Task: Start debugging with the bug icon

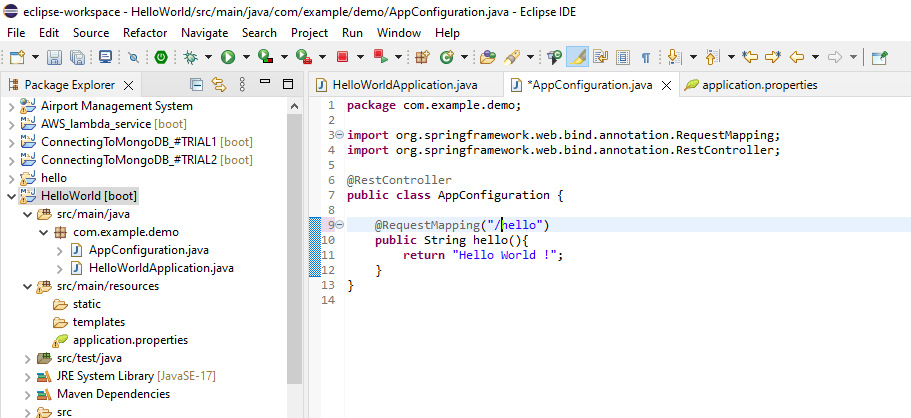Action: coord(191,57)
